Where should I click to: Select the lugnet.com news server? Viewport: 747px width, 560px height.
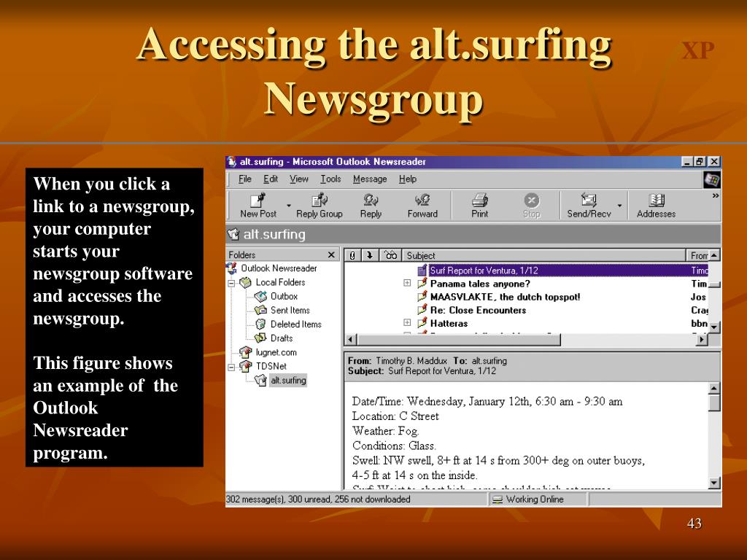[x=276, y=352]
